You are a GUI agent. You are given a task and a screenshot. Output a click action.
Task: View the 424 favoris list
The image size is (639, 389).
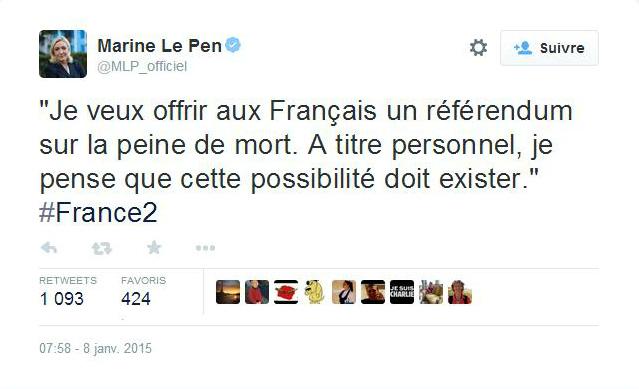tap(143, 292)
